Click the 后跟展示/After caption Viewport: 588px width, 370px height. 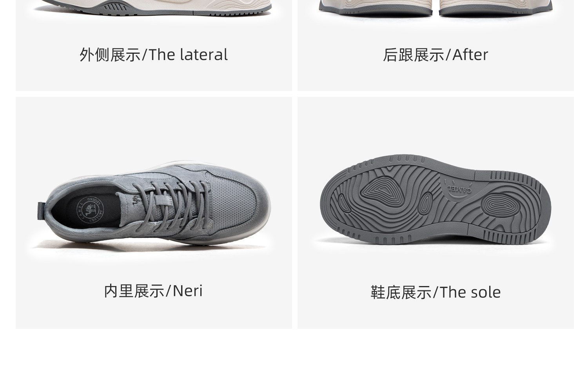tap(435, 55)
